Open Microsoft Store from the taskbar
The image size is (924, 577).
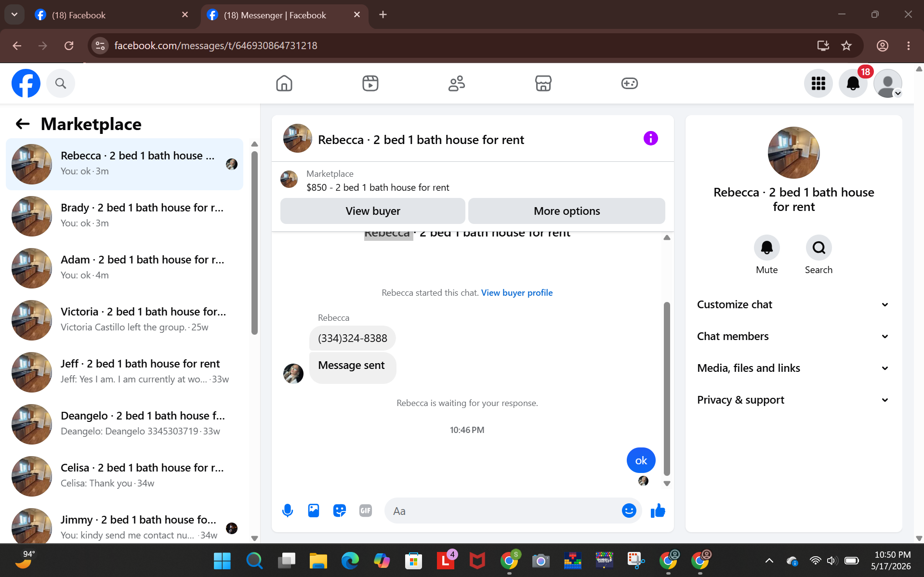pos(413,561)
